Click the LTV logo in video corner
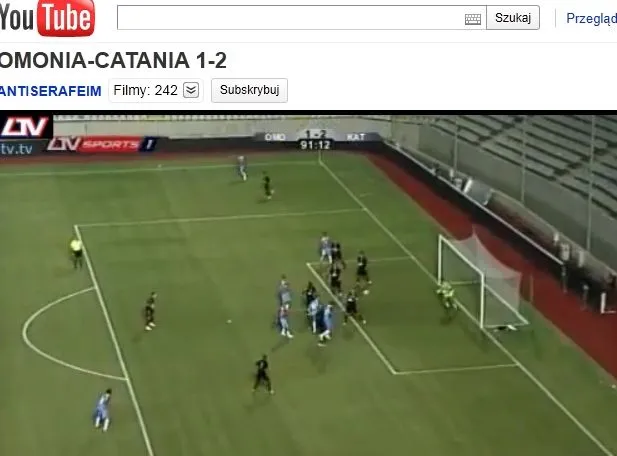The width and height of the screenshot is (617, 456). click(26, 127)
